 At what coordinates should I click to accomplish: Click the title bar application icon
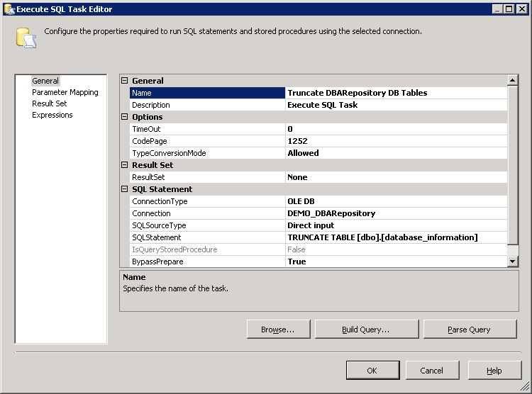click(x=9, y=9)
